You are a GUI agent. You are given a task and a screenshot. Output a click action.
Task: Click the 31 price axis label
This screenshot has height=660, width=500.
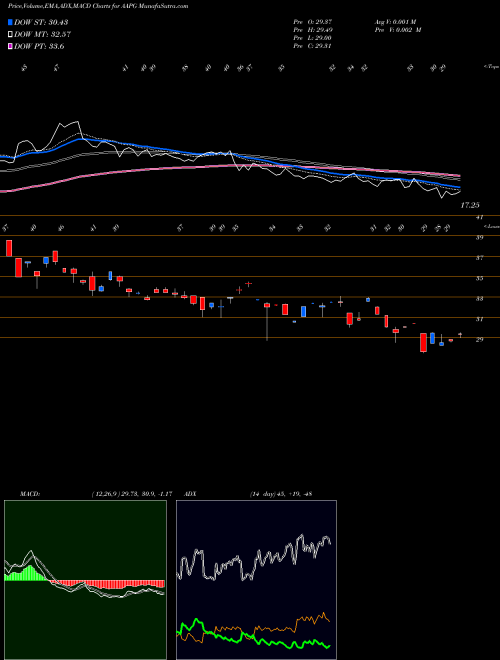coord(479,319)
